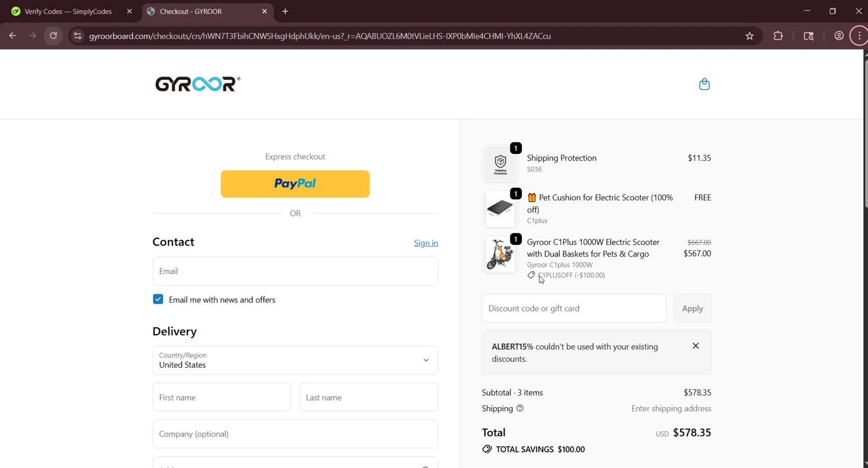The width and height of the screenshot is (868, 468).
Task: Click the $567.00 discounted price
Action: [x=697, y=253]
